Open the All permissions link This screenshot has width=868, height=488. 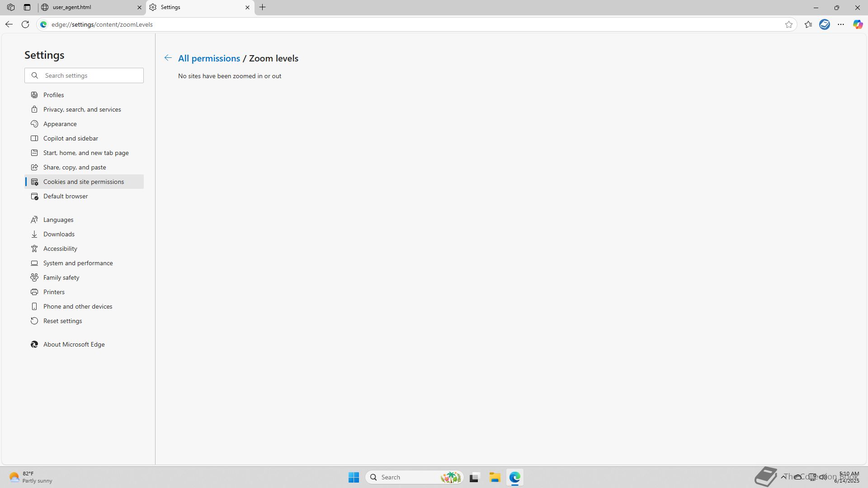pos(209,58)
